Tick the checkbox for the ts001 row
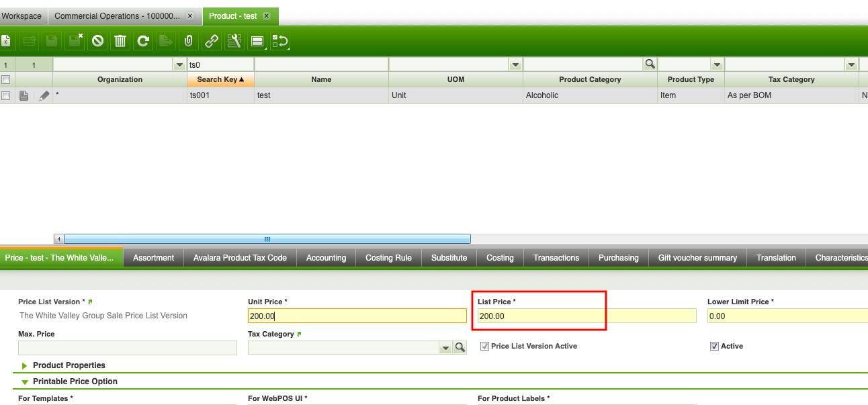Screen dimensions: 868x405 [x=6, y=96]
